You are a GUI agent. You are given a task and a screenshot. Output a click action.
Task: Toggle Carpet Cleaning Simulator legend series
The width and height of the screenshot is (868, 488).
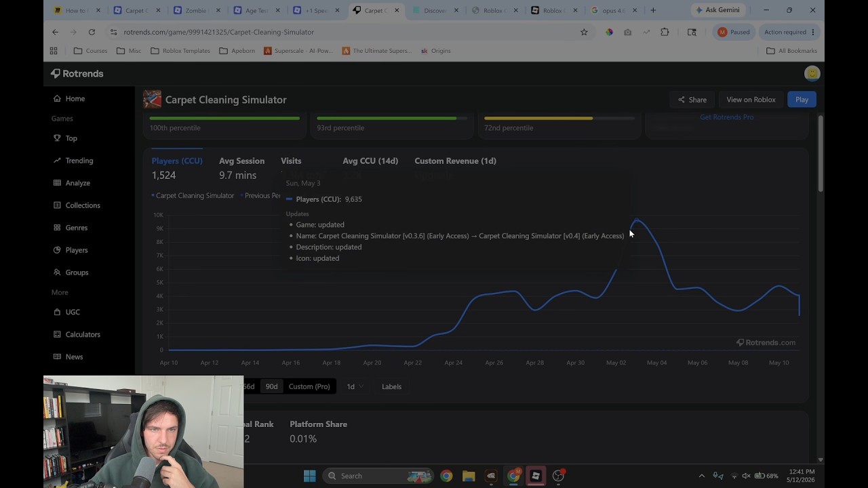193,196
